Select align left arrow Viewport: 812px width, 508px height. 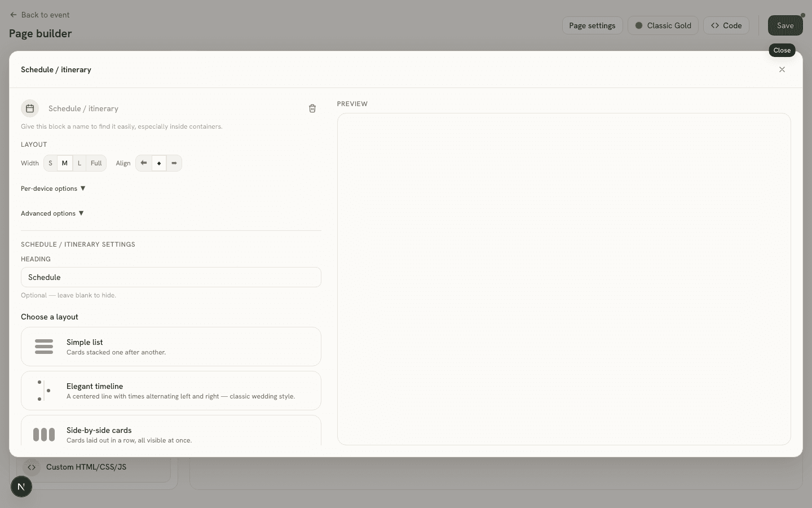pyautogui.click(x=144, y=163)
